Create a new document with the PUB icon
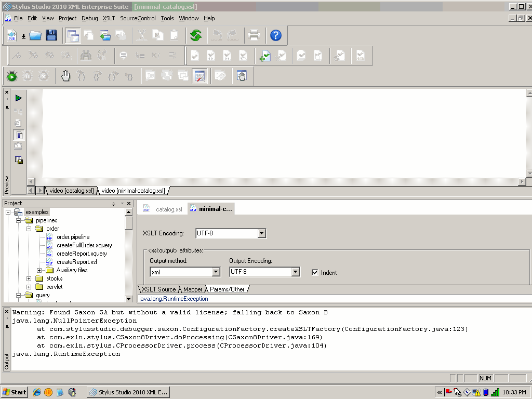Screen dimensions: 532x399 click(12, 35)
